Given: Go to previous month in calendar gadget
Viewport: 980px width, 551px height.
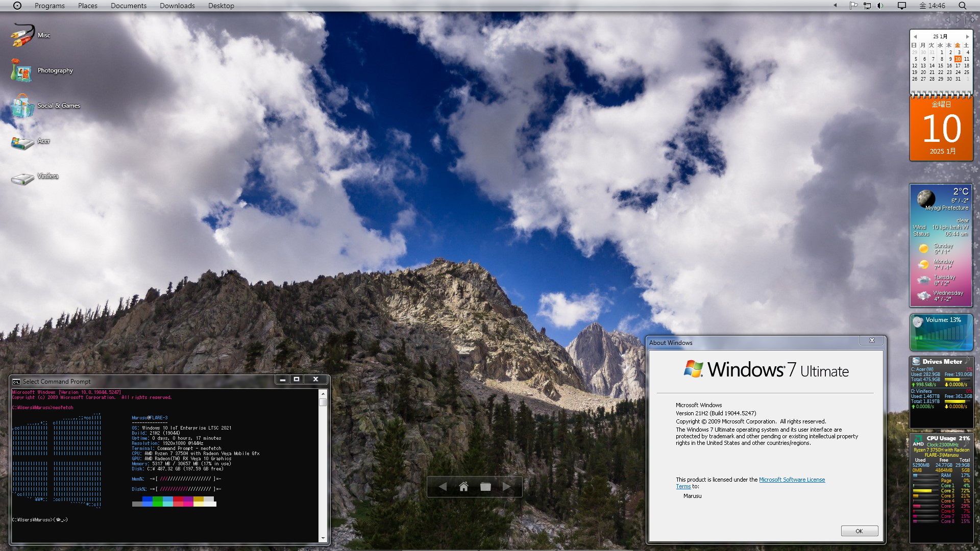Looking at the screenshot, I should click(915, 37).
